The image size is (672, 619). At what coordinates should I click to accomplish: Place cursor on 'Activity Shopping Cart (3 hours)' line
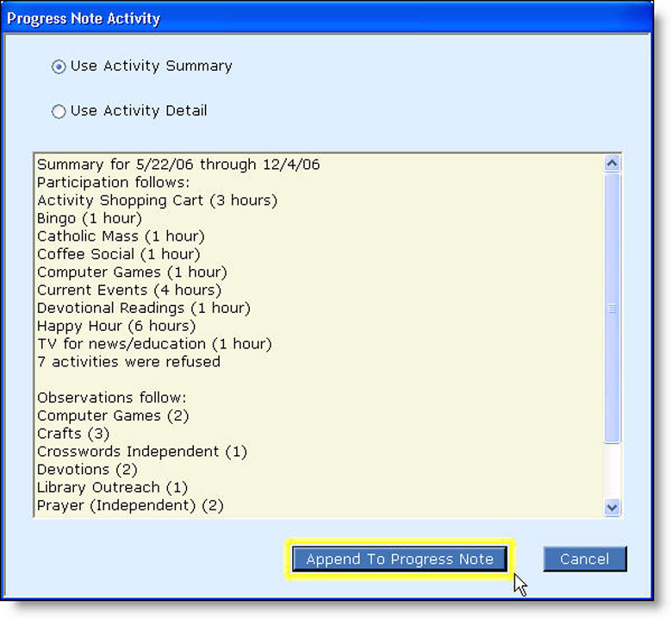(x=157, y=200)
